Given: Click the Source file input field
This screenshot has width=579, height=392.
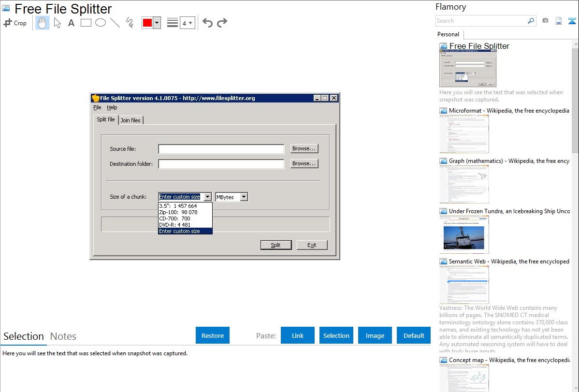Looking at the screenshot, I should 221,149.
